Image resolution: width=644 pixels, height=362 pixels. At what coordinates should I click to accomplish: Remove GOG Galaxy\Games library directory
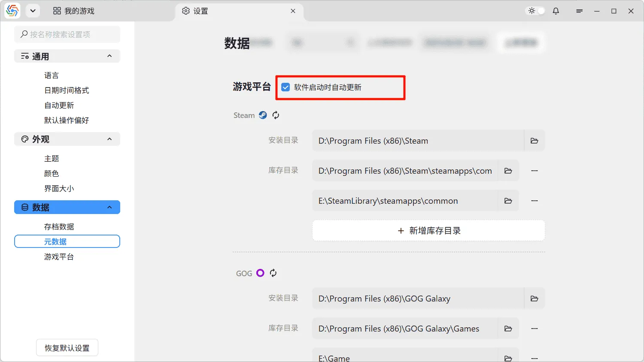click(x=534, y=329)
